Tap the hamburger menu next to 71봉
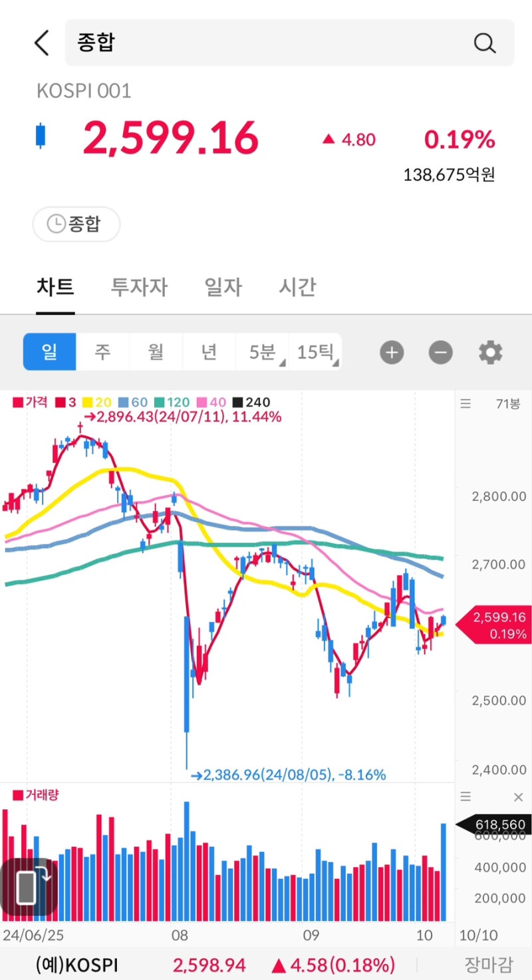 pyautogui.click(x=466, y=403)
